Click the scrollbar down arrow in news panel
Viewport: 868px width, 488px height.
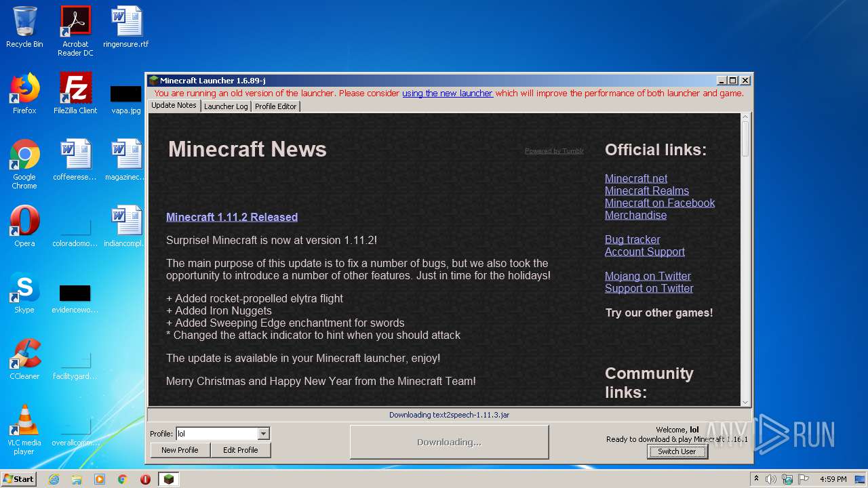coord(745,402)
